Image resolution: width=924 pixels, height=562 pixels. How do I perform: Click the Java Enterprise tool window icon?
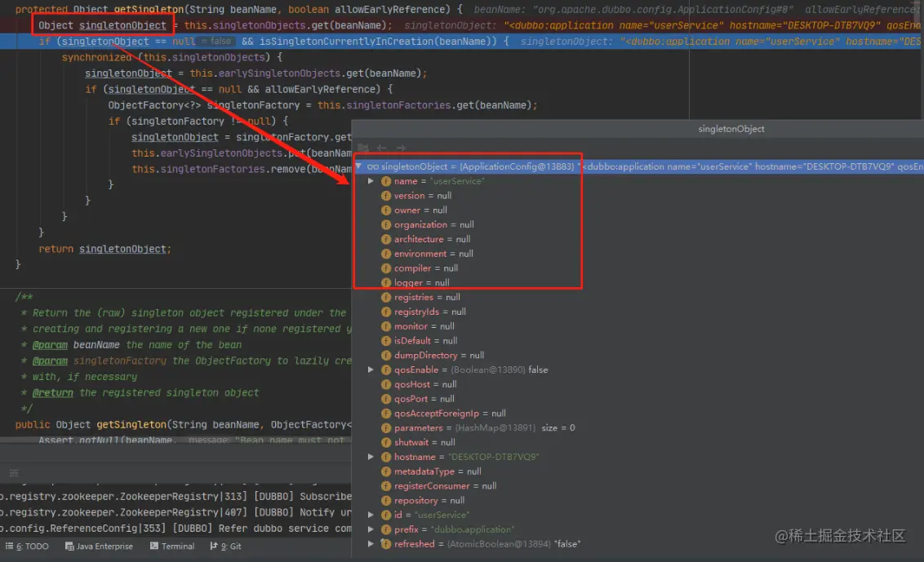pyautogui.click(x=69, y=547)
